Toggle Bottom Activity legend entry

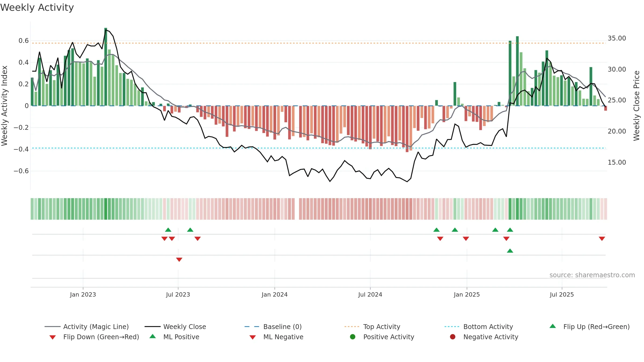(x=479, y=327)
